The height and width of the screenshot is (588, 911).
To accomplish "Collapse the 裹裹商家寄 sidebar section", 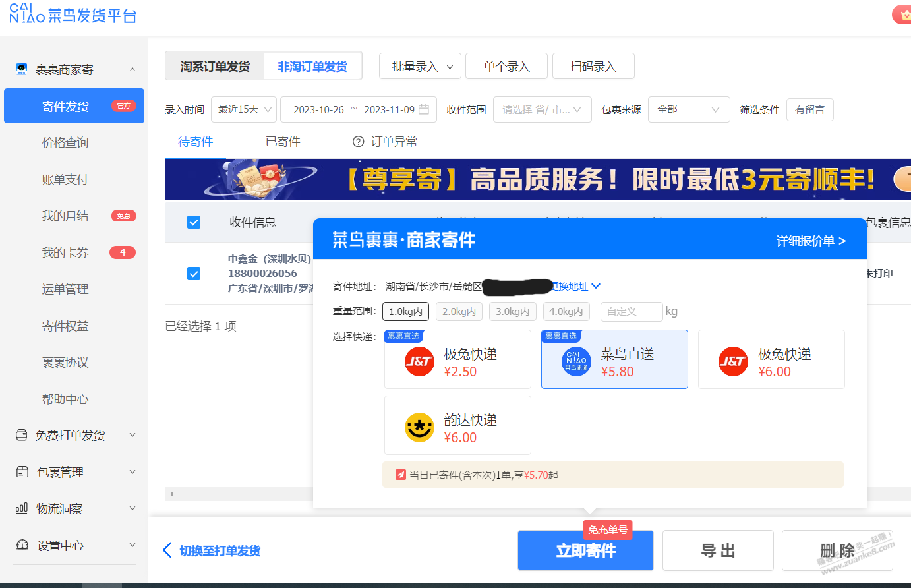I will click(x=132, y=69).
